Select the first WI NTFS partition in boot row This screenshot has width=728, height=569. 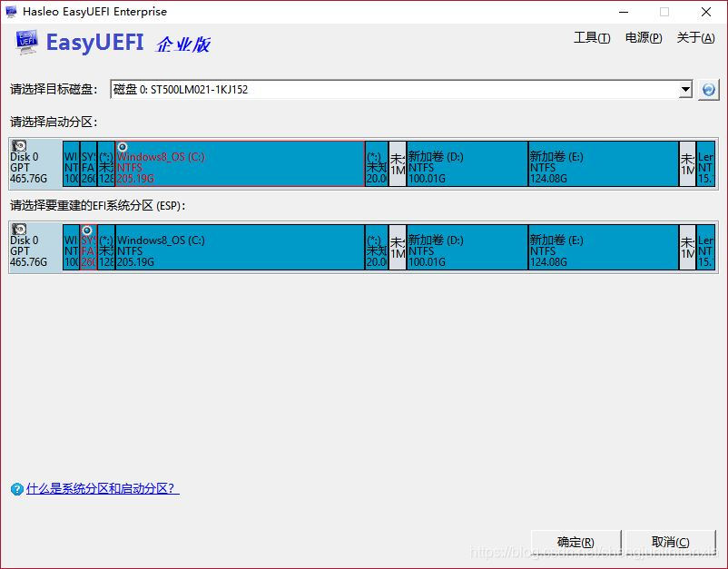pos(71,164)
